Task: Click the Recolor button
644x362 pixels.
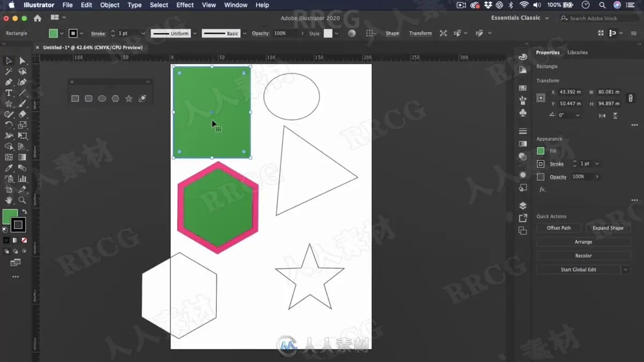Action: point(583,256)
